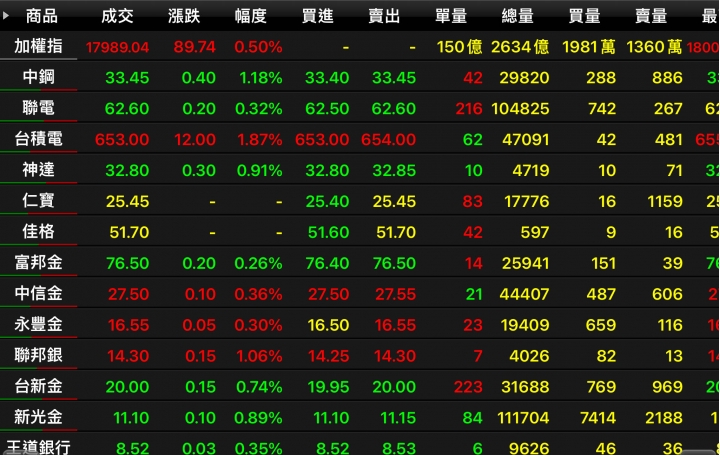Click 新光金 buy volume 7414
The height and width of the screenshot is (455, 720).
pyautogui.click(x=598, y=418)
